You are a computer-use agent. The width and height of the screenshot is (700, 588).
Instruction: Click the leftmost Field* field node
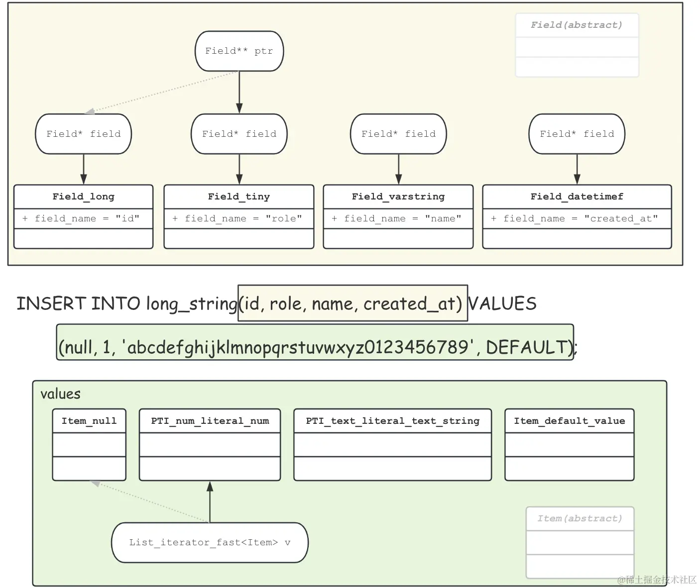pos(83,133)
